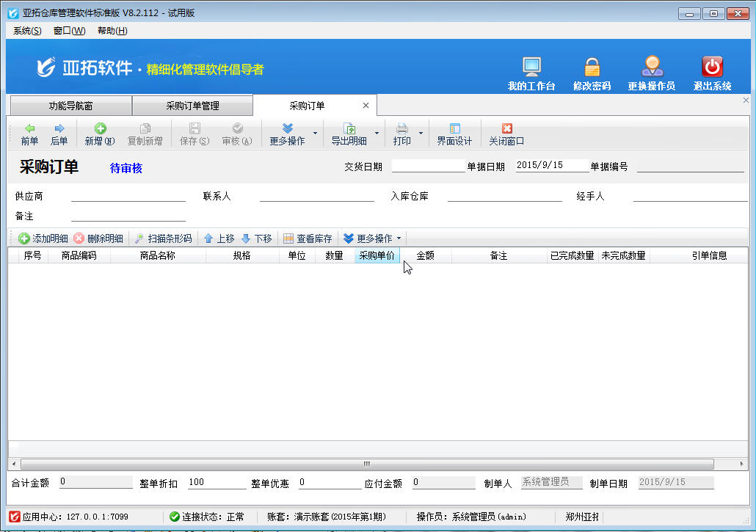Click the 导出明细 export icon

[x=349, y=128]
